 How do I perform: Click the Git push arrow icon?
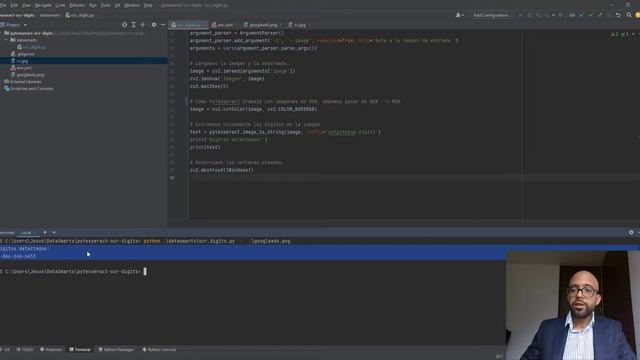click(600, 15)
